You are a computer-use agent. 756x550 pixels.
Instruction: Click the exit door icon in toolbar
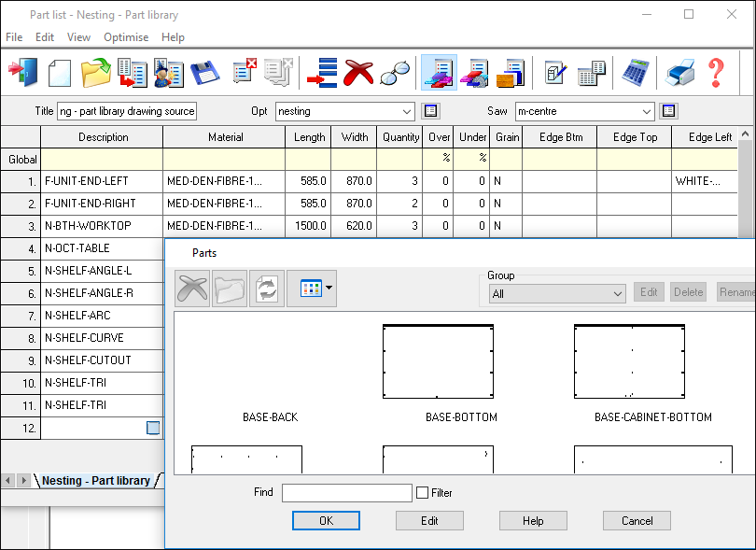[x=22, y=73]
